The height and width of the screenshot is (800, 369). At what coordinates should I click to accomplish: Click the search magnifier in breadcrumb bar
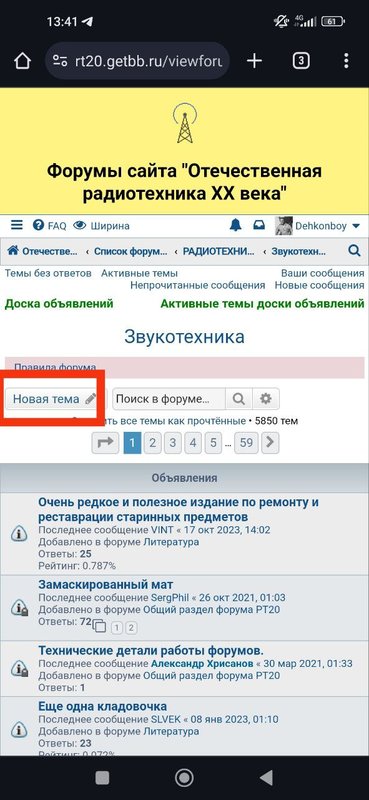tap(354, 251)
